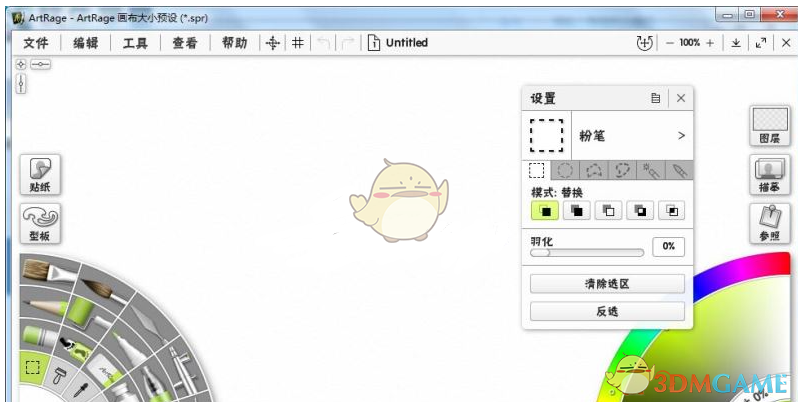Switch to the ellipse selection type

coord(565,171)
